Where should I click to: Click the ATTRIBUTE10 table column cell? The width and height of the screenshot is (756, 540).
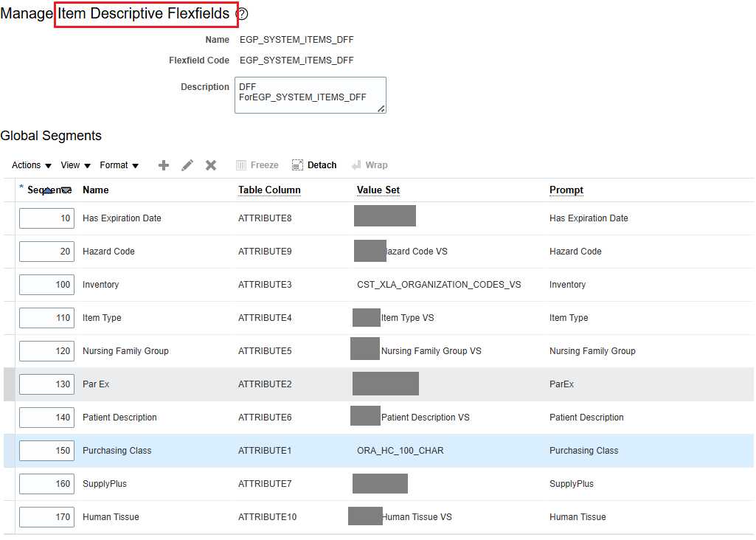[x=267, y=517]
